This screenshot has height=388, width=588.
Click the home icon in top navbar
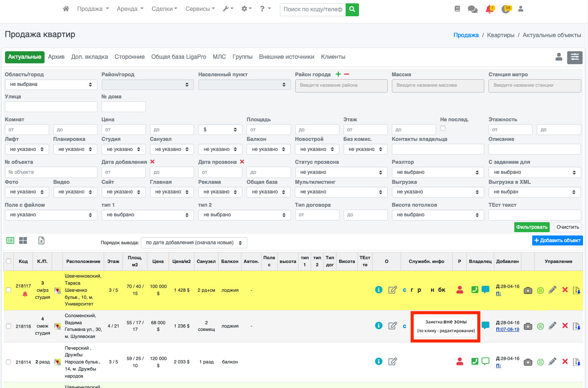pyautogui.click(x=66, y=9)
